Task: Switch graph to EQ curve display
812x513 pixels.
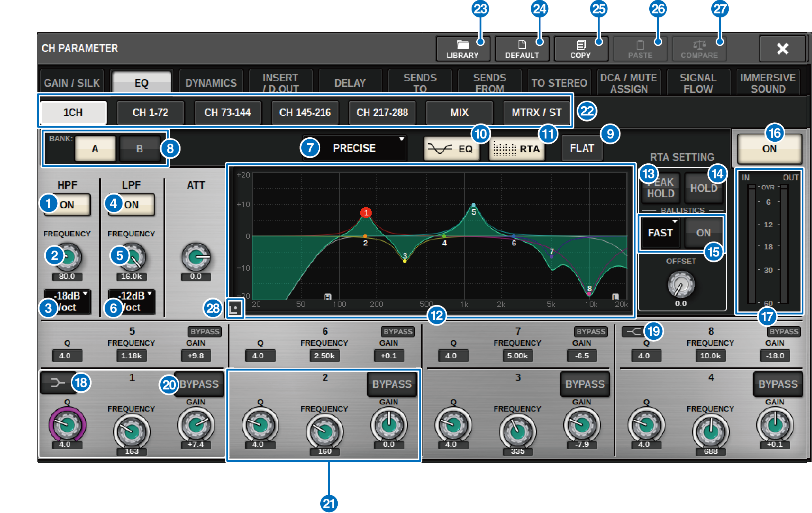Action: click(x=451, y=149)
